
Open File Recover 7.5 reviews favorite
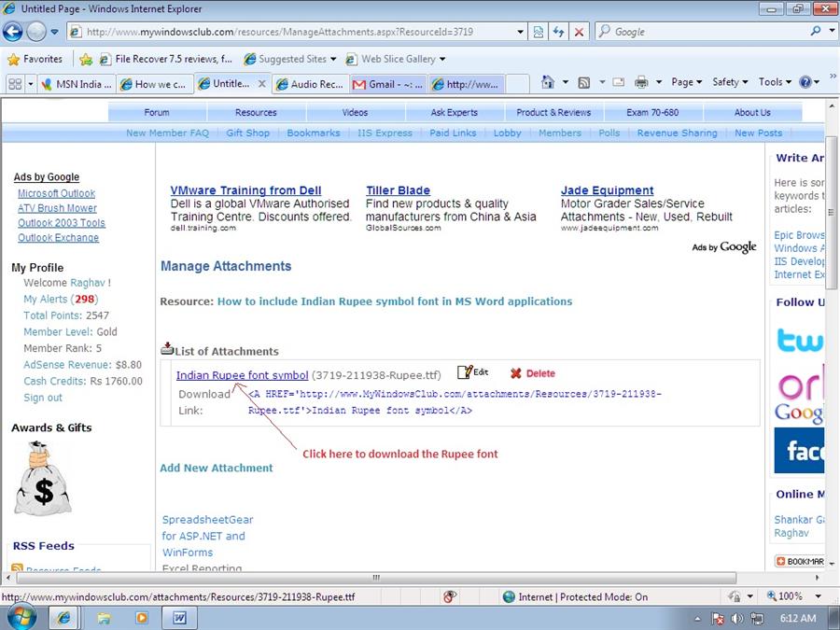167,59
